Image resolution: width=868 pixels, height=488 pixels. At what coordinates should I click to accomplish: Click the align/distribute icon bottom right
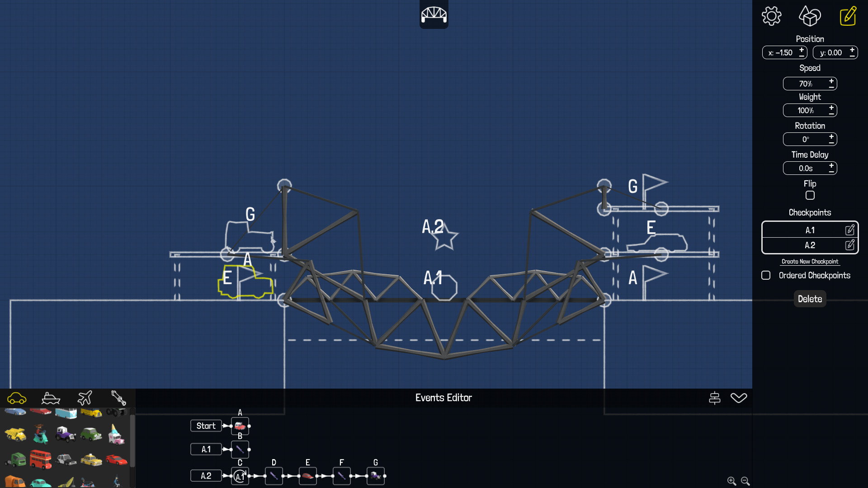coord(714,398)
